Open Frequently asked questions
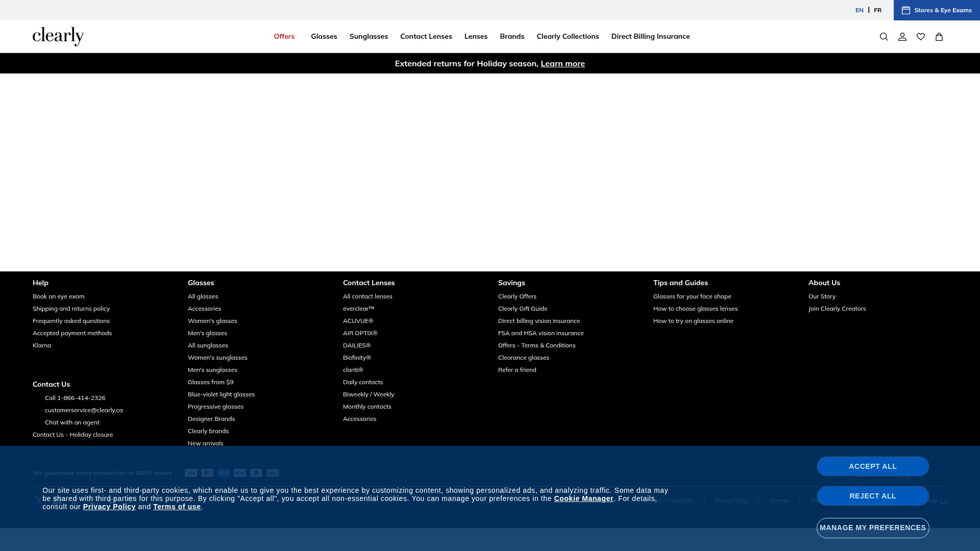Viewport: 980px width, 551px height. point(71,321)
